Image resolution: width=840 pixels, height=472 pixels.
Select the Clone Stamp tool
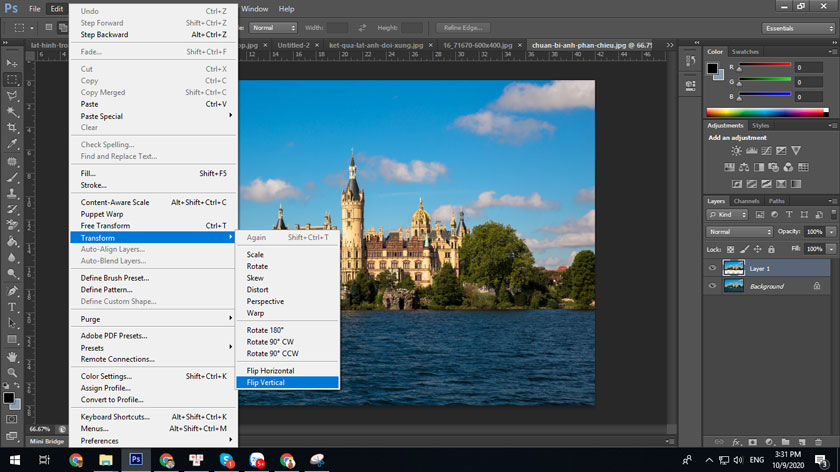point(12,193)
